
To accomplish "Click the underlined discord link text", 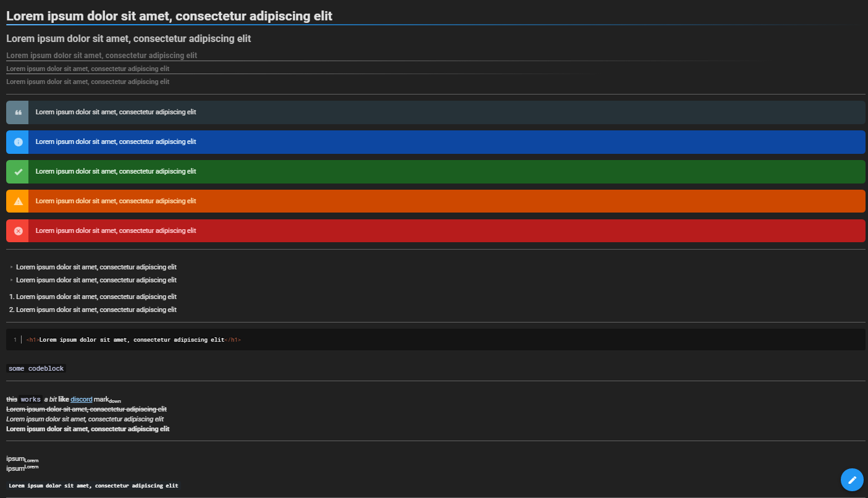I will click(x=81, y=399).
